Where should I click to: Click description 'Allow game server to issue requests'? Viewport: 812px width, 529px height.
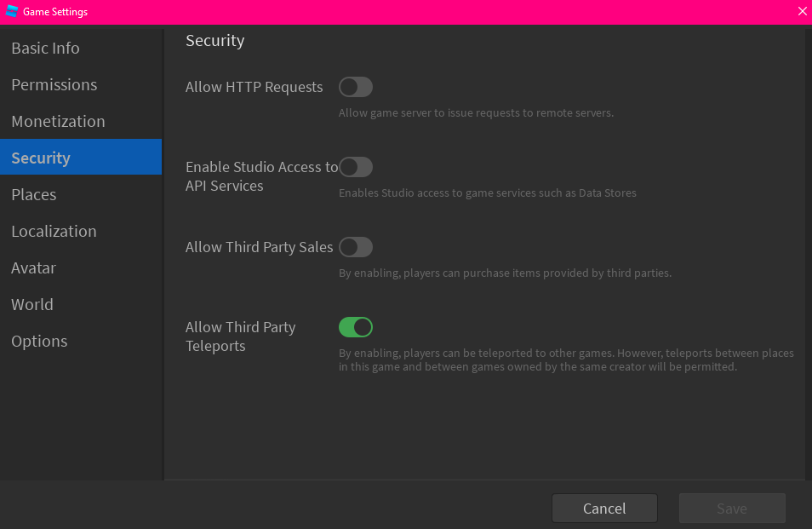[476, 113]
